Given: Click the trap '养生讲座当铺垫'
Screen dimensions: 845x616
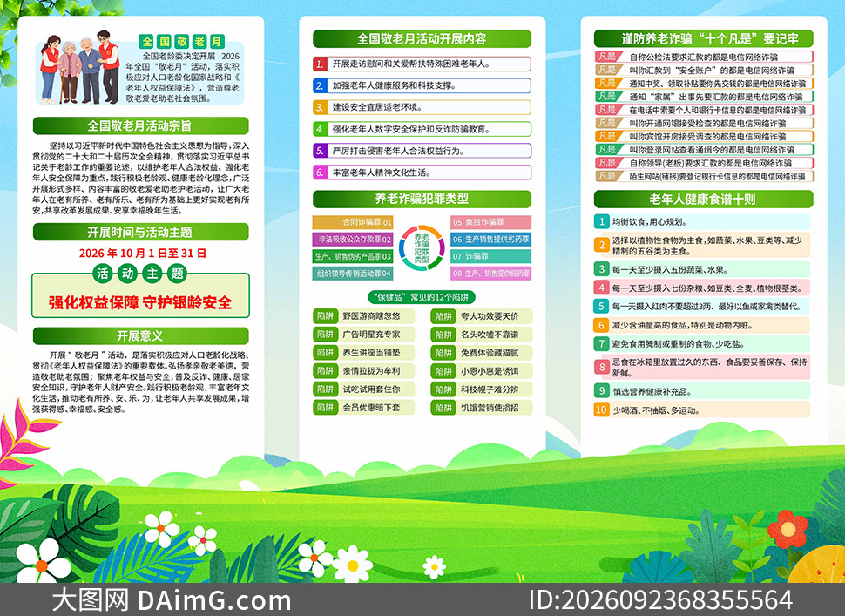Looking at the screenshot, I should (x=364, y=353).
